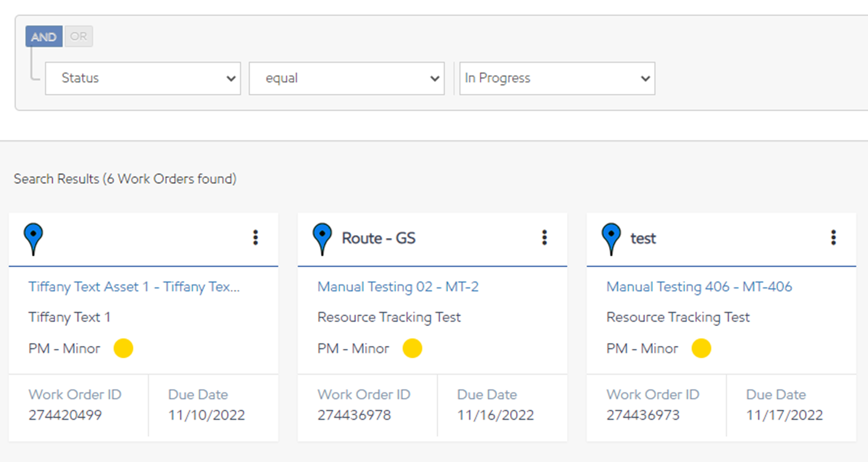This screenshot has height=462, width=868.
Task: Open kebab menu on Tiffany Text card
Action: tap(255, 237)
